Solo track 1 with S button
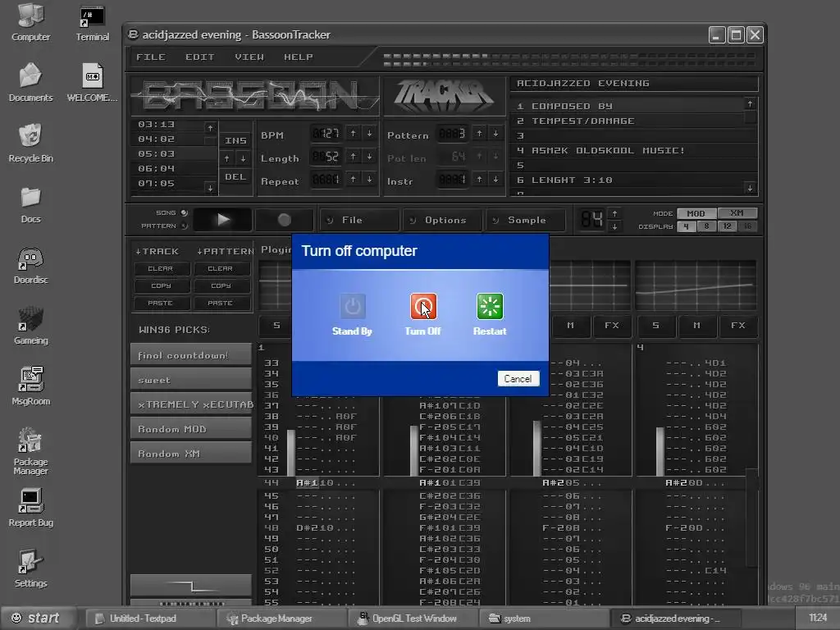 (277, 326)
